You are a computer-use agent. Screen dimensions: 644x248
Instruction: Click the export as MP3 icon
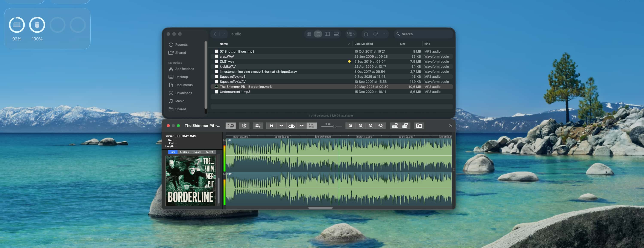click(x=395, y=126)
